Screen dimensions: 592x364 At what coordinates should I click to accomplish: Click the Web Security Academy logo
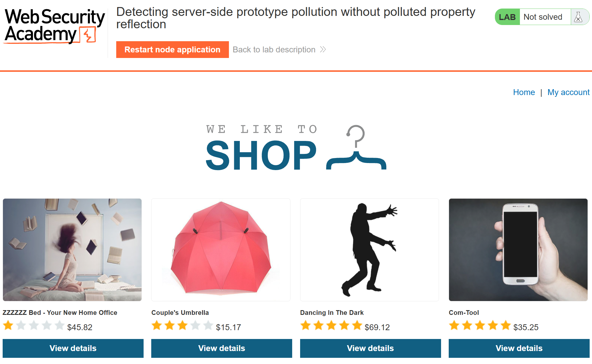pos(55,26)
